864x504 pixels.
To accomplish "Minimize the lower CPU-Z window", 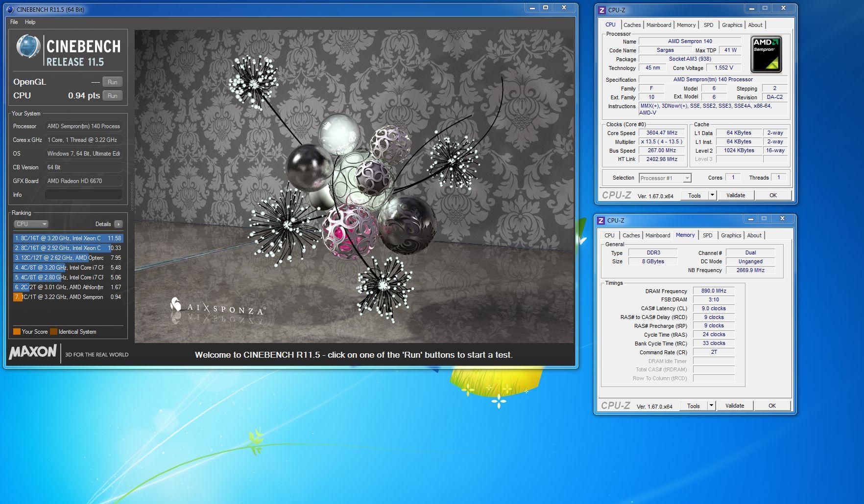I will pyautogui.click(x=751, y=218).
